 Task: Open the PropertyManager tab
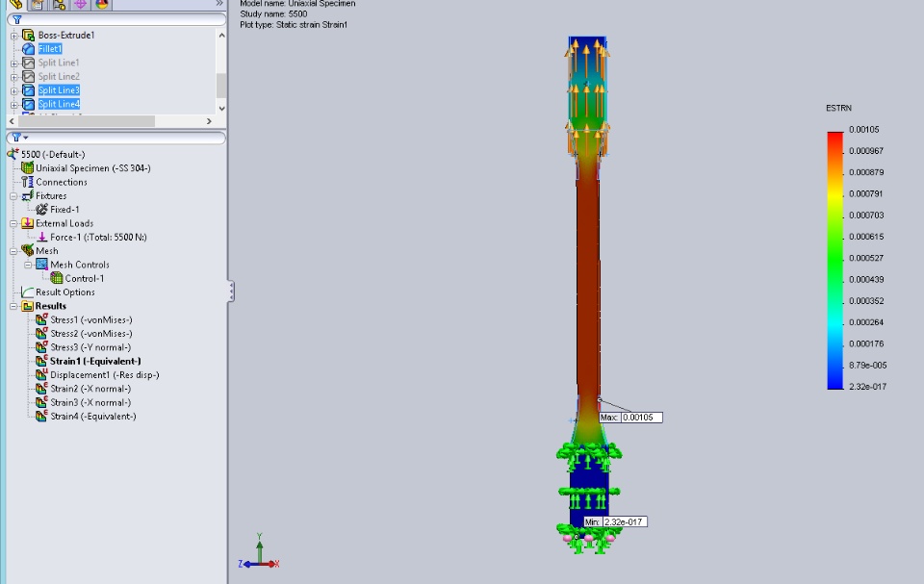(x=38, y=4)
